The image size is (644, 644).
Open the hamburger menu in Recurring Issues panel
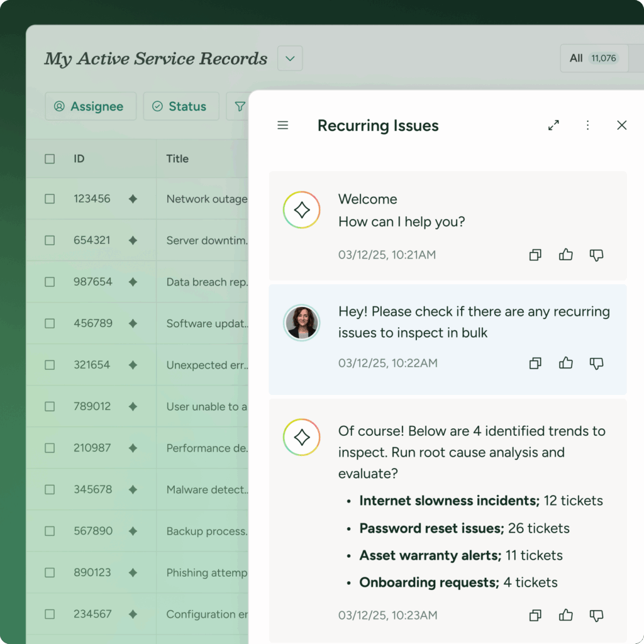pos(282,125)
